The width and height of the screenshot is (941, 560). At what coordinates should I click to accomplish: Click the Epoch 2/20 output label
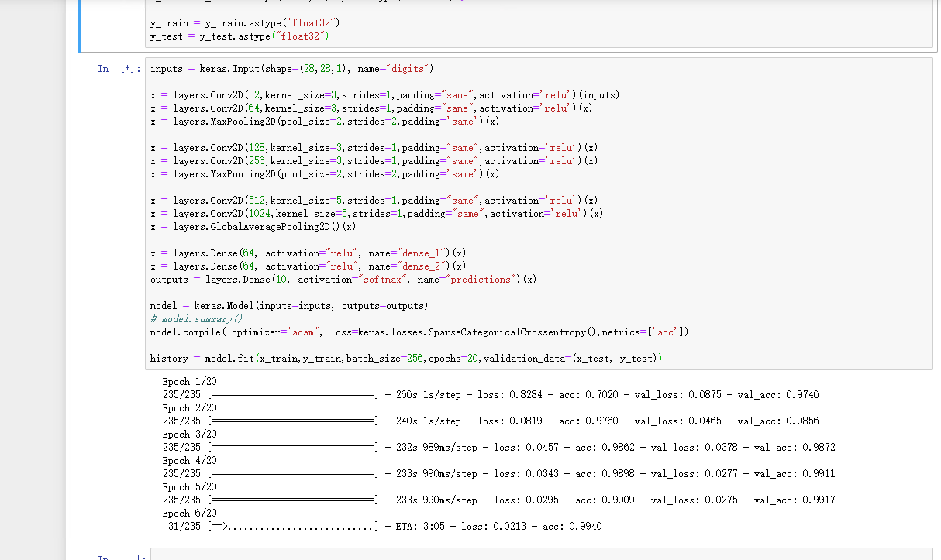(x=189, y=408)
